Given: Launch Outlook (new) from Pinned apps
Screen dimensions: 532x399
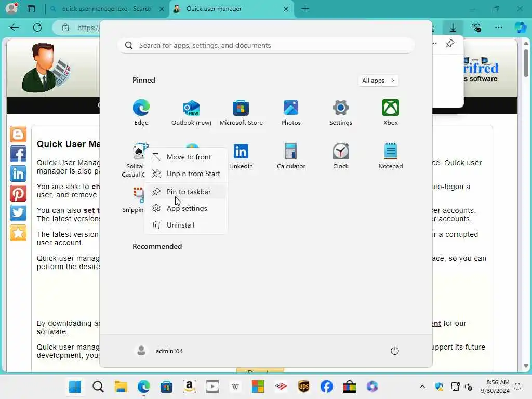Looking at the screenshot, I should coord(191,113).
